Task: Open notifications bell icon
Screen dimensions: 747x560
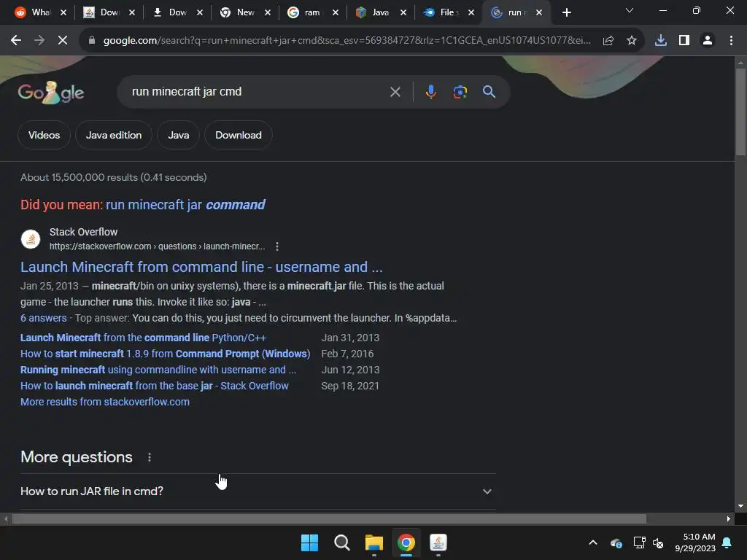Action: 727,542
